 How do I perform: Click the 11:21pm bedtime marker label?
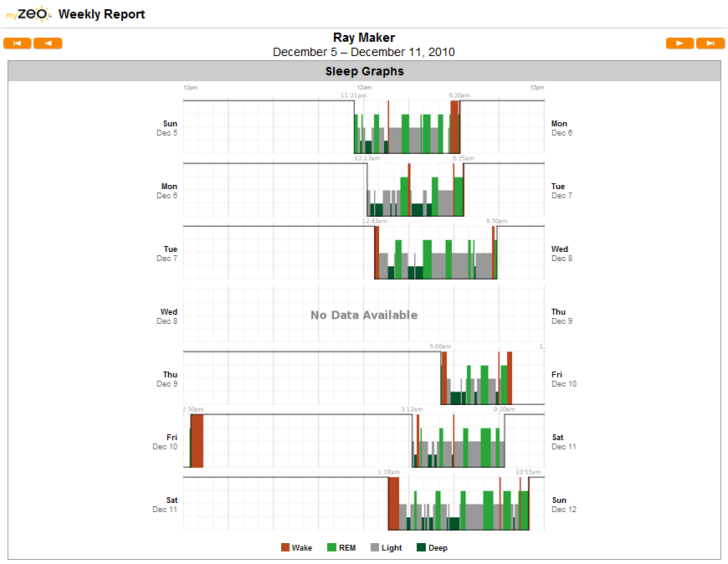tap(353, 95)
